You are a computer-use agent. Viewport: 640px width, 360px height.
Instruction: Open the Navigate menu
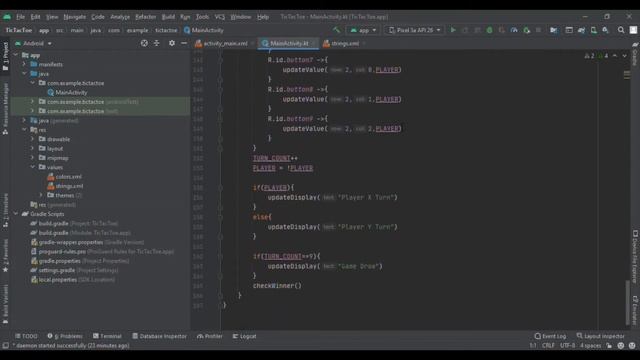(x=75, y=17)
